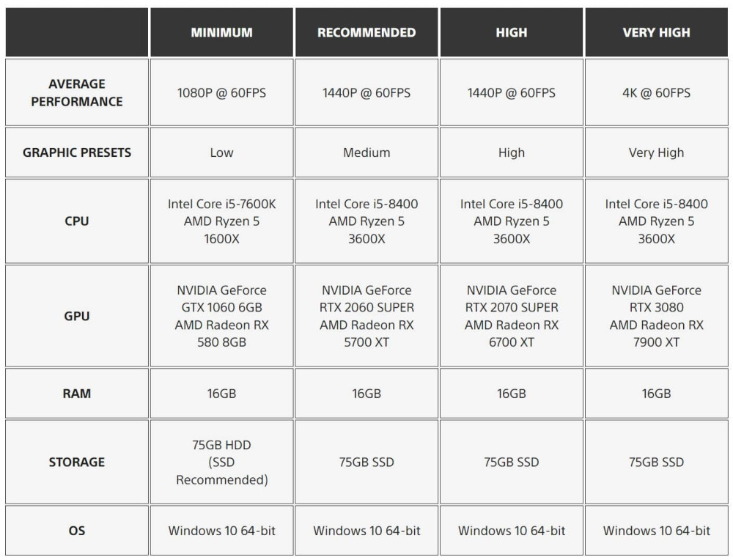Select the RECOMMENDED column header
733x560 pixels.
pos(366,32)
